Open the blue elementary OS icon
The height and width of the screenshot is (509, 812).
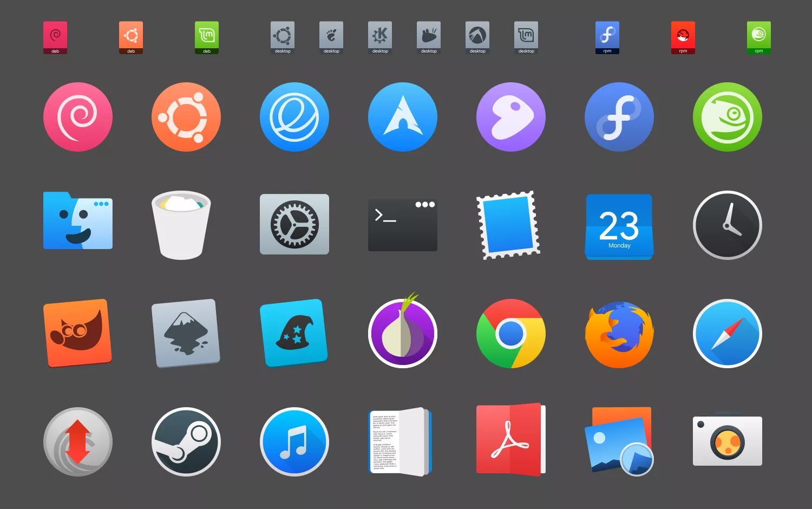pos(294,117)
